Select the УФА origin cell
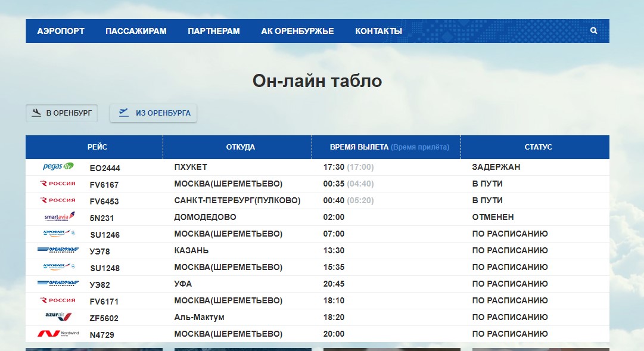 183,284
